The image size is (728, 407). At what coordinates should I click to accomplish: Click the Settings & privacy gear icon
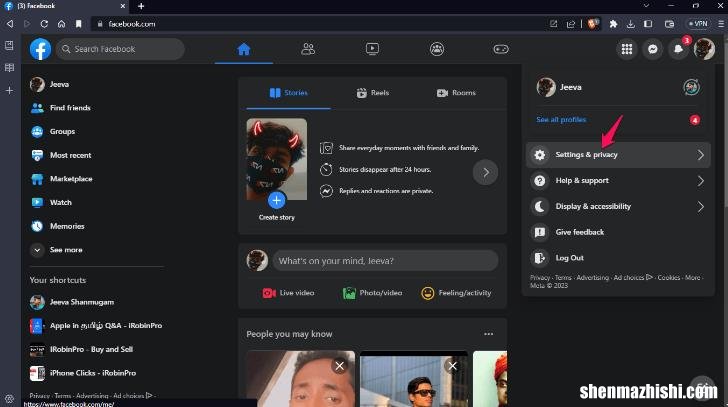[540, 155]
